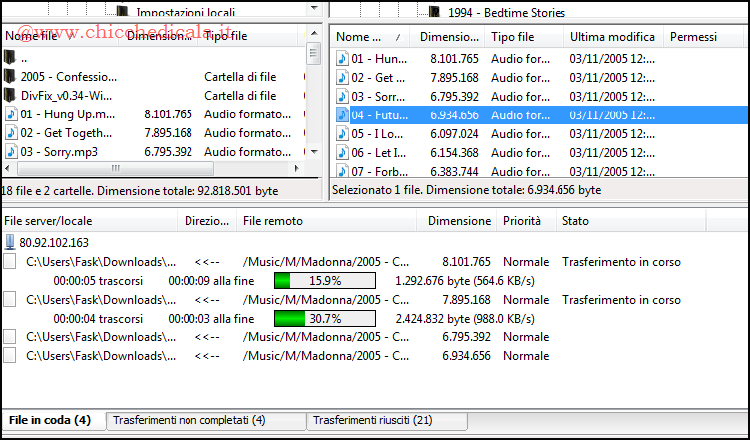Click the remote '06 - Let I...' audio file icon
750x440 pixels.
(x=342, y=152)
